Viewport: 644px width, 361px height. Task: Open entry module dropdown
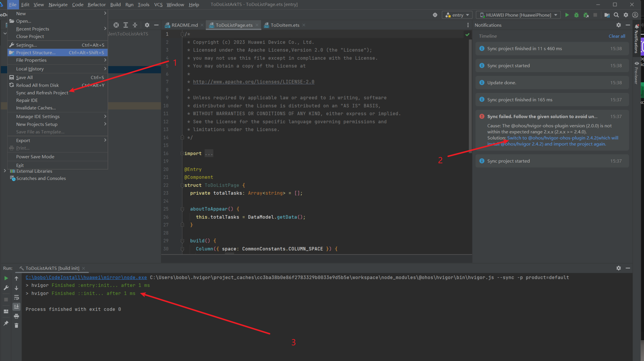(x=457, y=15)
